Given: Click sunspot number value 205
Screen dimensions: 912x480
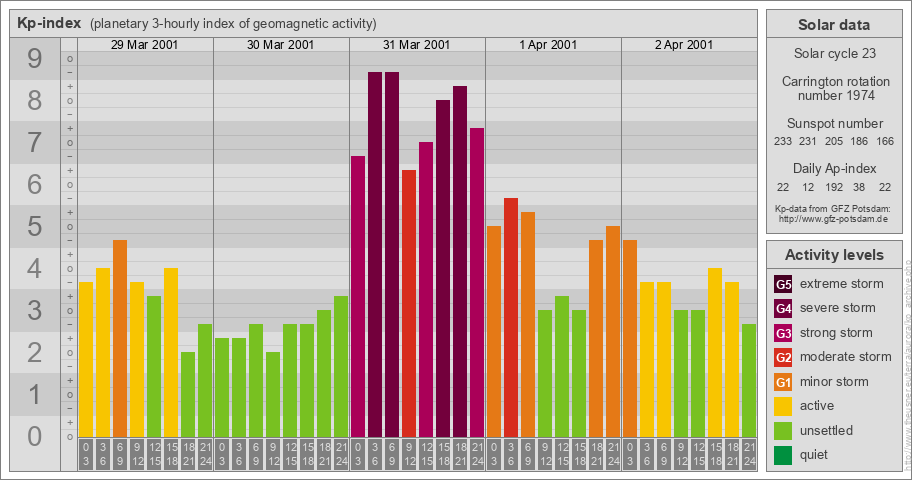Looking at the screenshot, I should coord(834,141).
